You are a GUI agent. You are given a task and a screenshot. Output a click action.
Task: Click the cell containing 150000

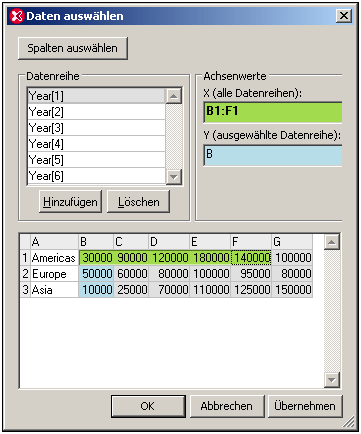(x=292, y=290)
